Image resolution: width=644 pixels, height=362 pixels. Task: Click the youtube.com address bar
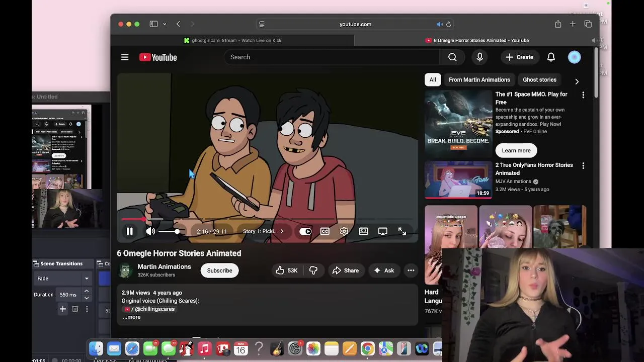[355, 24]
